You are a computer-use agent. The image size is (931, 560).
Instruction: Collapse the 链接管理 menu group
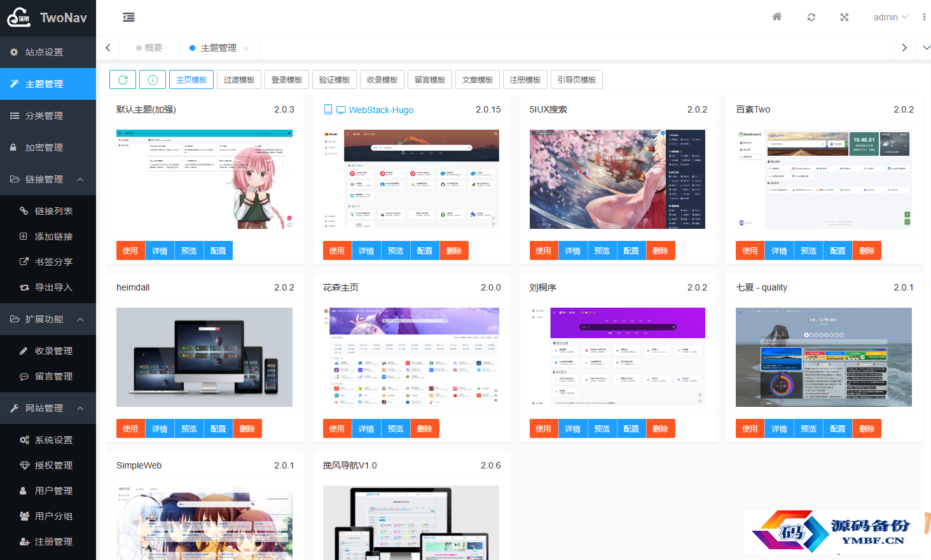click(48, 179)
